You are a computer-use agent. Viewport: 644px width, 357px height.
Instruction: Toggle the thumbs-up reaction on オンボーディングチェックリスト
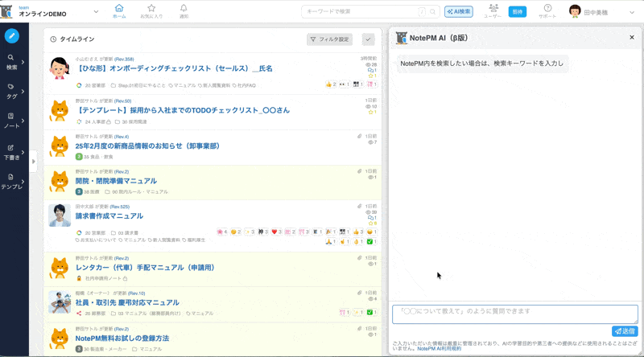tap(330, 84)
